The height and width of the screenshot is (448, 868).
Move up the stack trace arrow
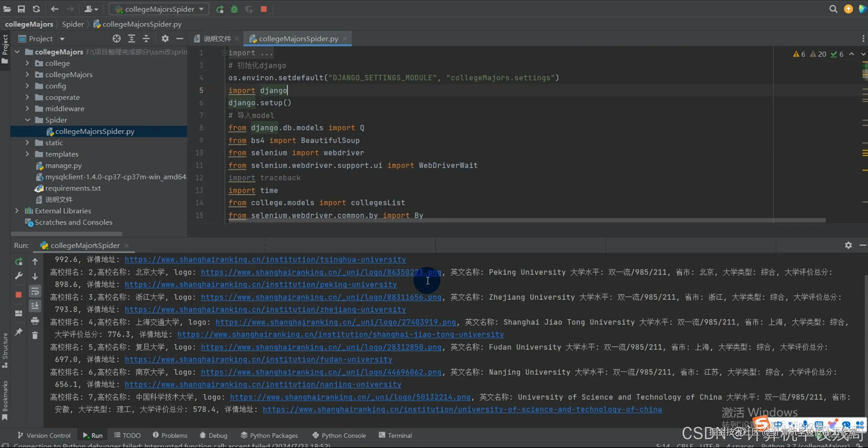[35, 262]
